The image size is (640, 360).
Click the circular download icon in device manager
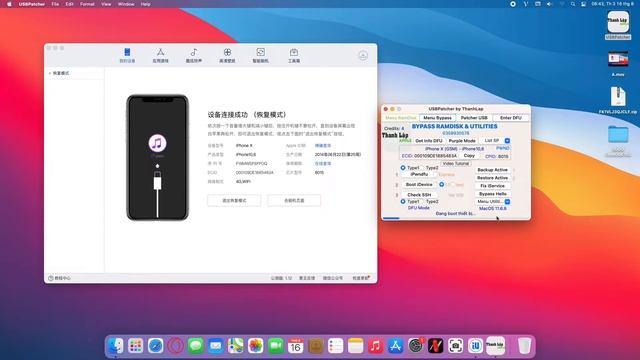(x=363, y=55)
